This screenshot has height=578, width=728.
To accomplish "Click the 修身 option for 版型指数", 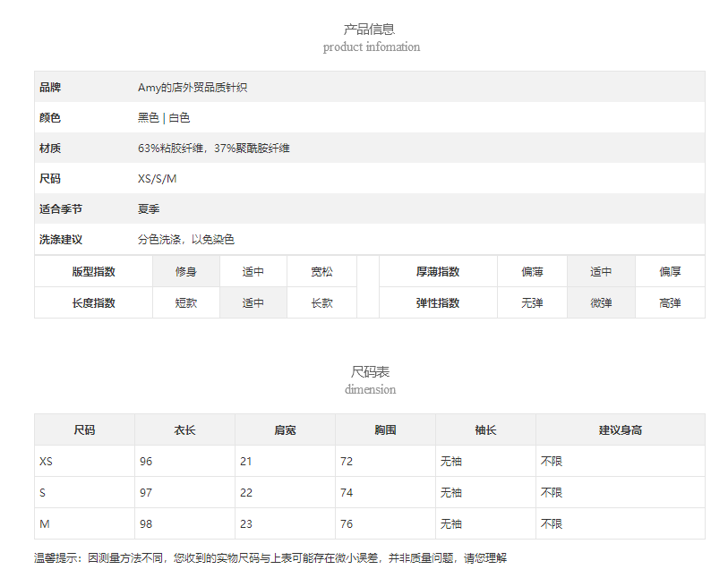I will tap(185, 272).
